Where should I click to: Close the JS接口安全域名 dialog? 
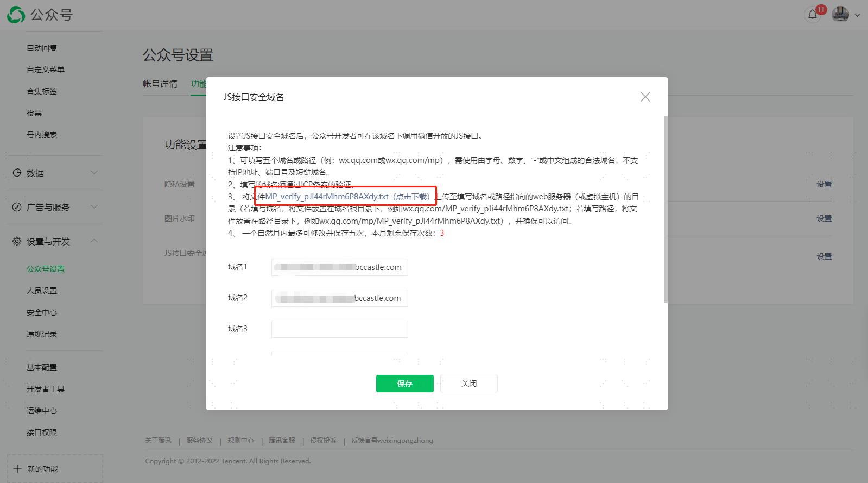coord(645,97)
